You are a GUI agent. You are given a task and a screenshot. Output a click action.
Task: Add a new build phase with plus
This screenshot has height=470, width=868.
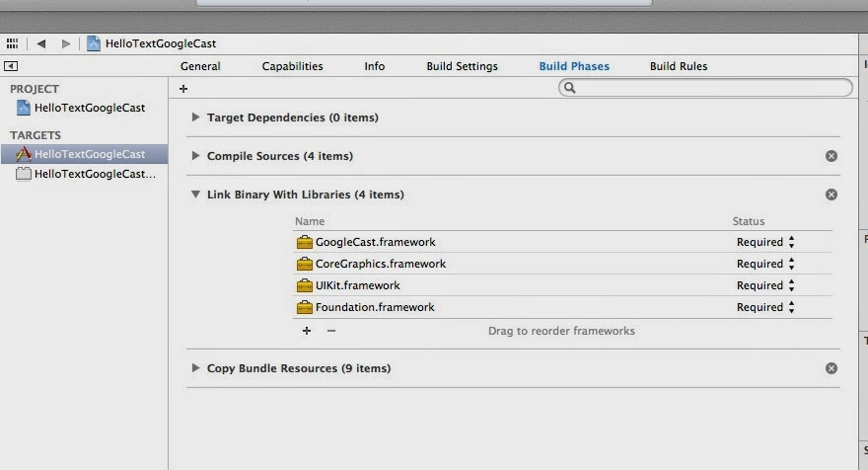183,89
